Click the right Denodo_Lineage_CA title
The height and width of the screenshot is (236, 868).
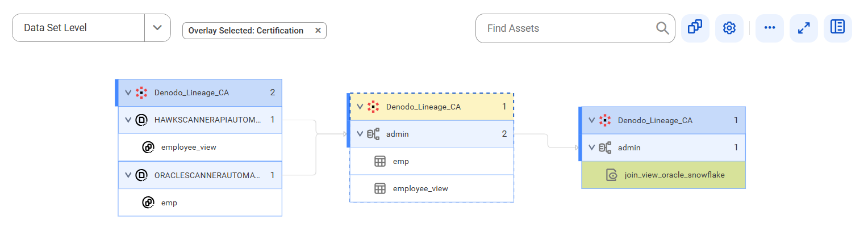pos(655,120)
